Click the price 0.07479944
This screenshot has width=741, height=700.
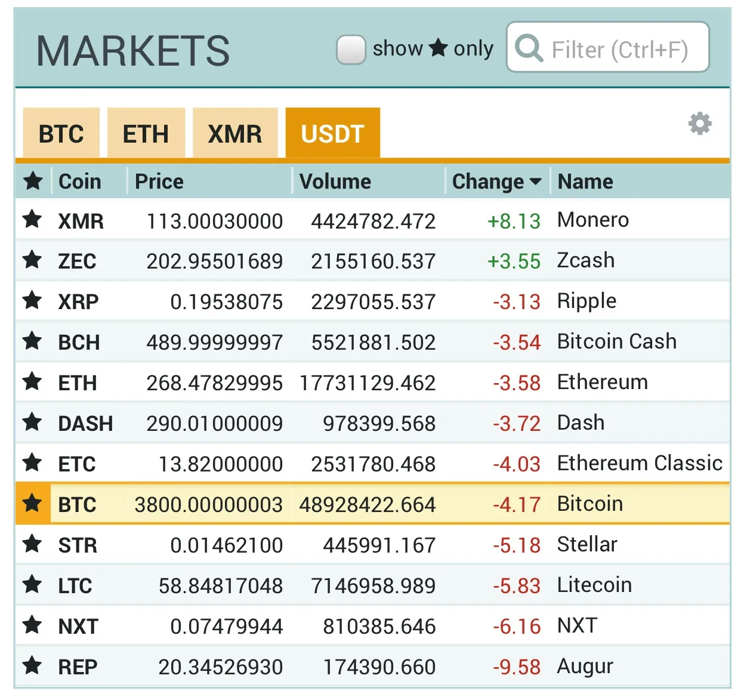pos(227,627)
